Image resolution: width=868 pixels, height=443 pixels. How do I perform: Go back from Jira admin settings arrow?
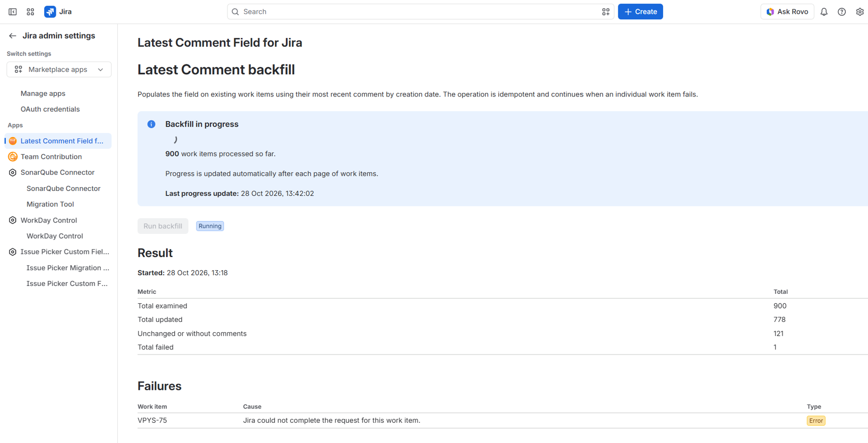pos(13,36)
